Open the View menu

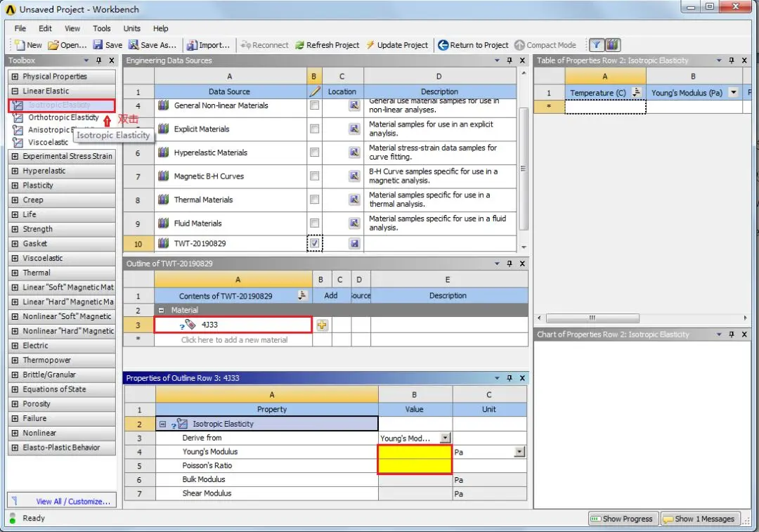pyautogui.click(x=72, y=29)
